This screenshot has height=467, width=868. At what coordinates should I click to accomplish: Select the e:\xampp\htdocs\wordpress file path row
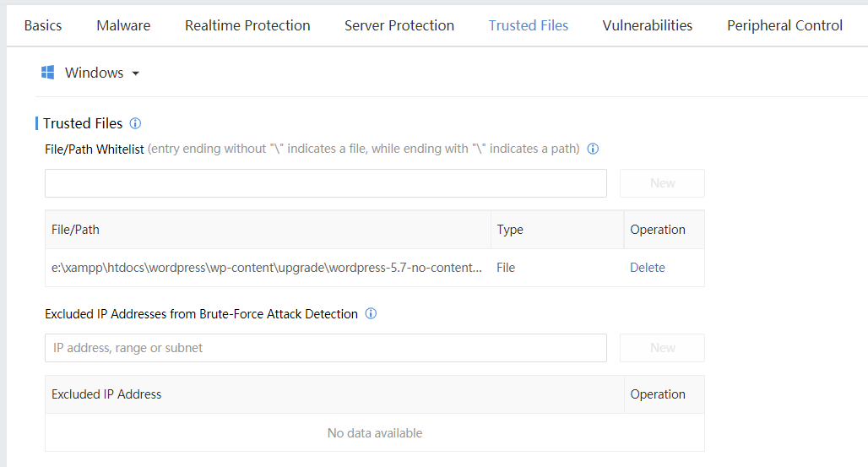click(375, 268)
